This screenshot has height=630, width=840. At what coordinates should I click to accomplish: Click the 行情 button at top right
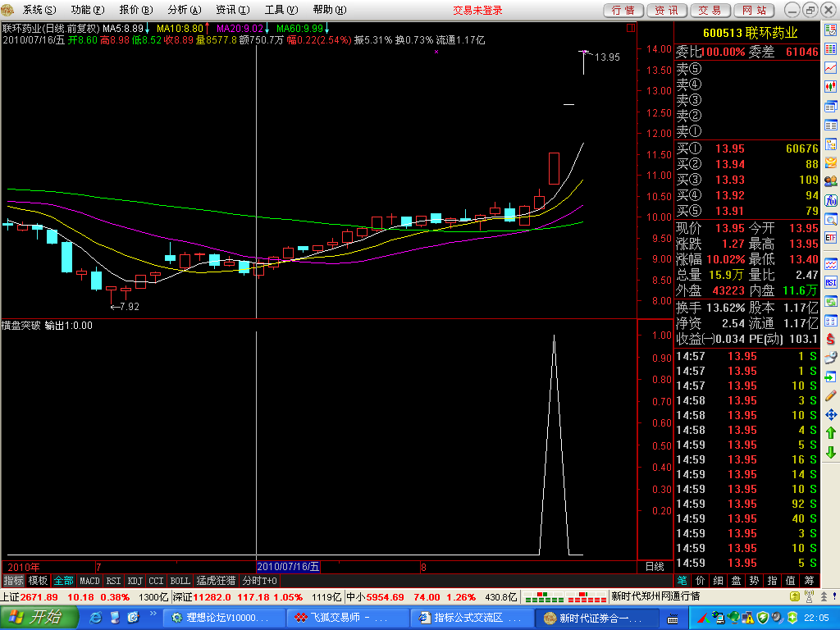pyautogui.click(x=623, y=10)
